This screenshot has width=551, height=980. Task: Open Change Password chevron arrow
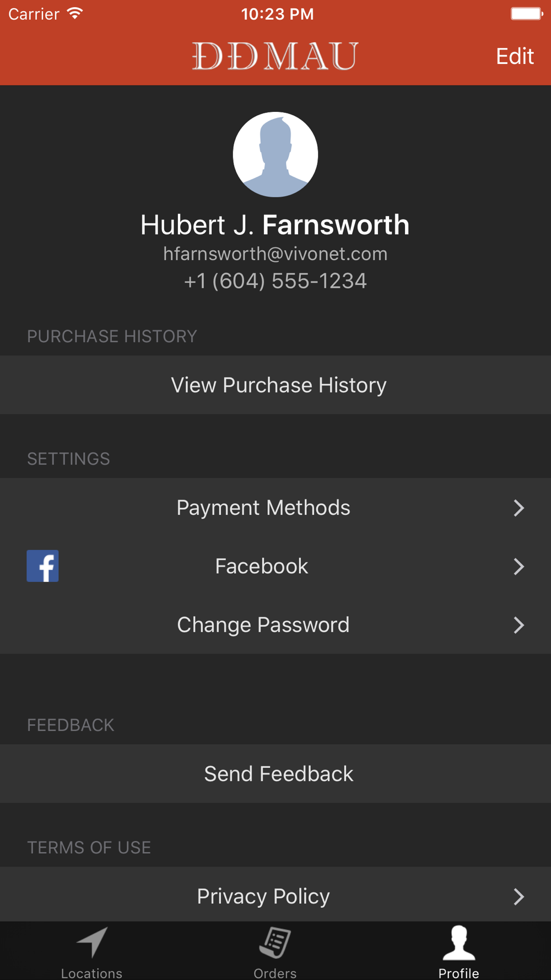[x=518, y=625]
